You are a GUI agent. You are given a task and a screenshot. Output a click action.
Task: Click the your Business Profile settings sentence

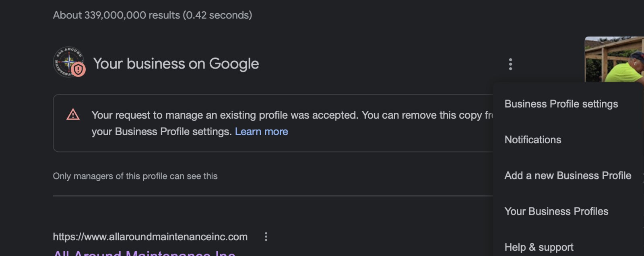coord(161,132)
